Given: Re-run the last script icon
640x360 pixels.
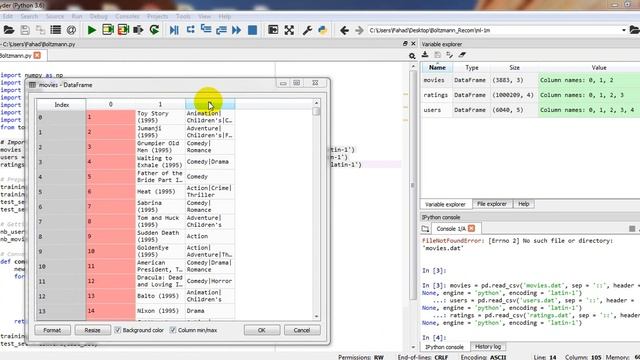Looking at the screenshot, I should click(x=154, y=30).
